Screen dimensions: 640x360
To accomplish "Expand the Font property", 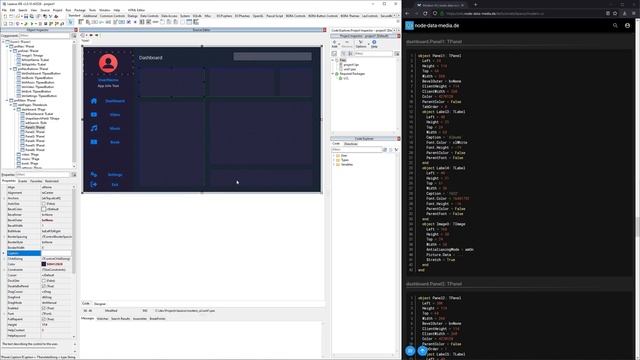I will [4, 314].
